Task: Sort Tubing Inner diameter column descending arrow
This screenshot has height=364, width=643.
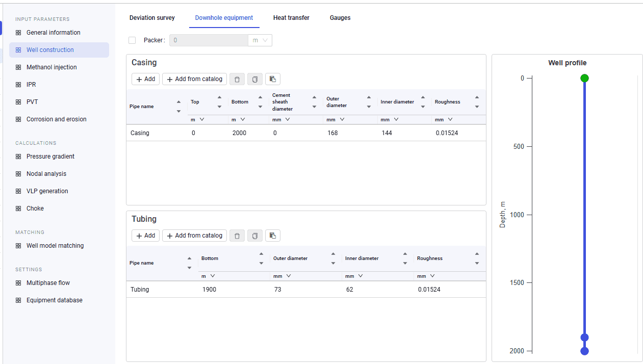Action: pos(405,264)
